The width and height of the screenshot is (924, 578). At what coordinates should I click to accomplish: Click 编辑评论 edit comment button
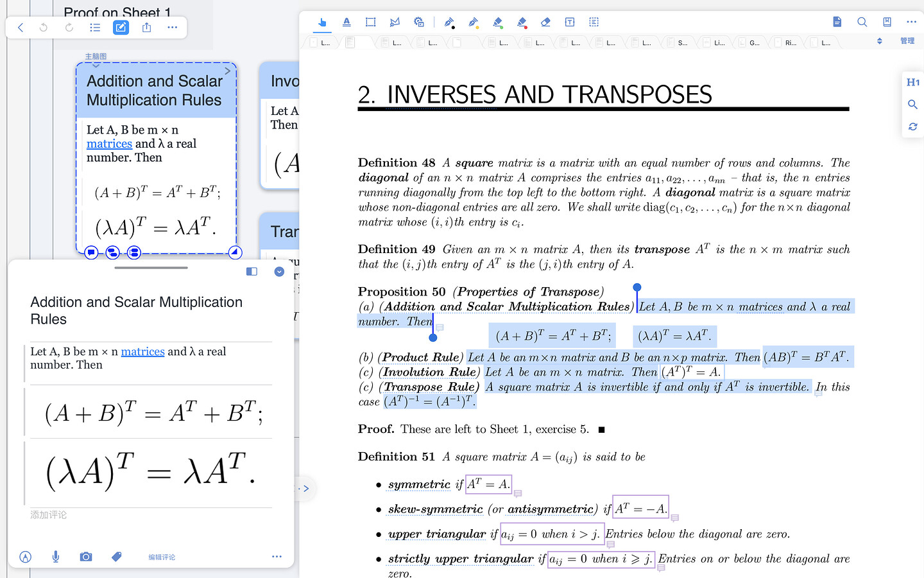(x=162, y=557)
